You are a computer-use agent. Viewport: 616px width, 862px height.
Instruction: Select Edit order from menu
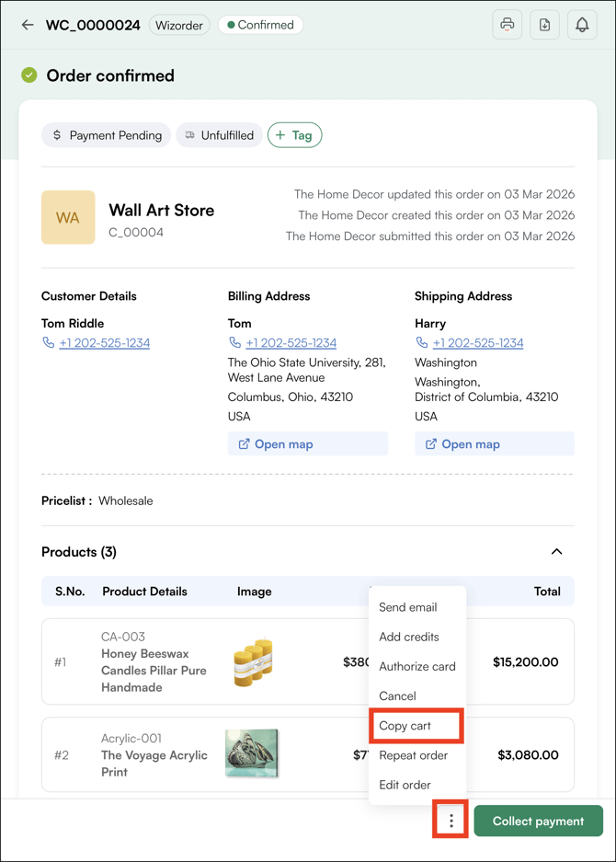point(405,785)
